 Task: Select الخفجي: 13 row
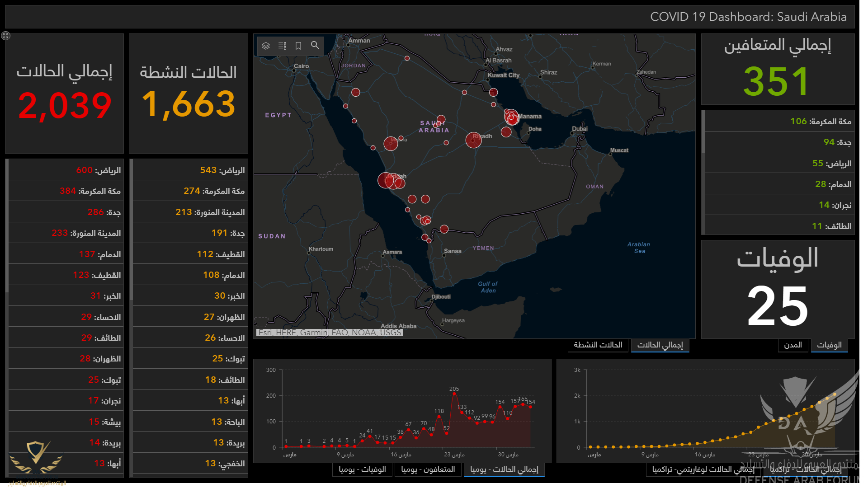point(190,464)
